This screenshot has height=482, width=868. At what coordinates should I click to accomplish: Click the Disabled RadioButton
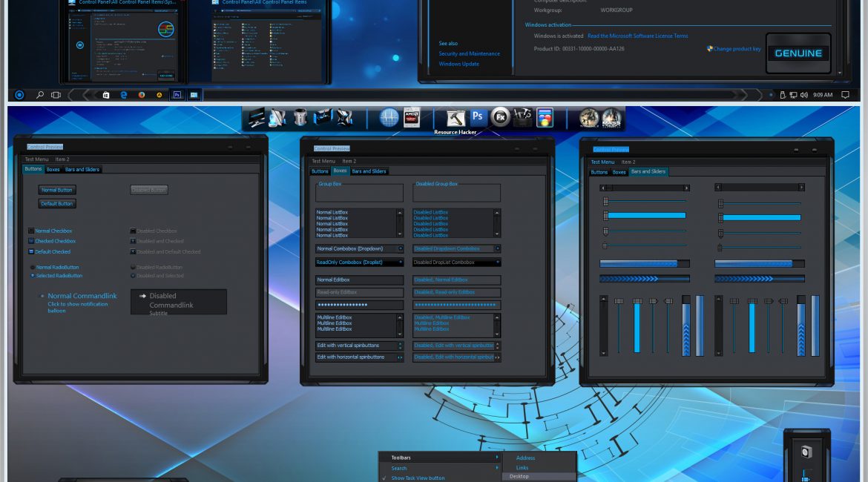click(x=133, y=267)
